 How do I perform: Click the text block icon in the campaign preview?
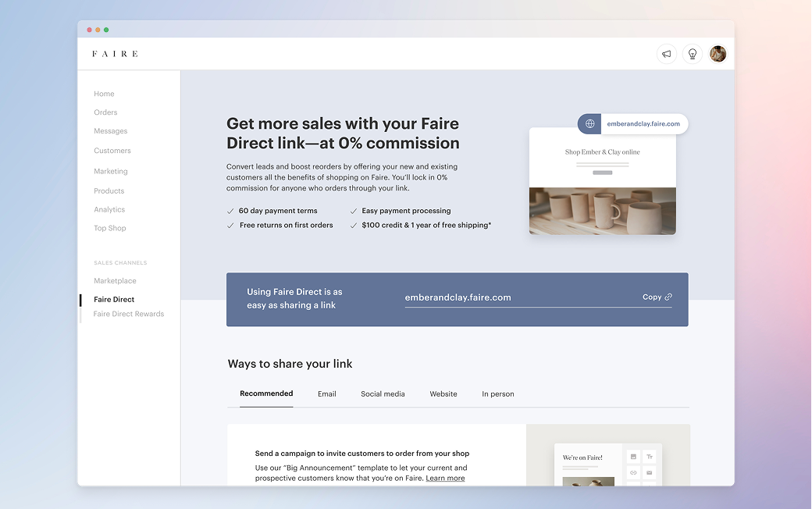click(x=650, y=457)
